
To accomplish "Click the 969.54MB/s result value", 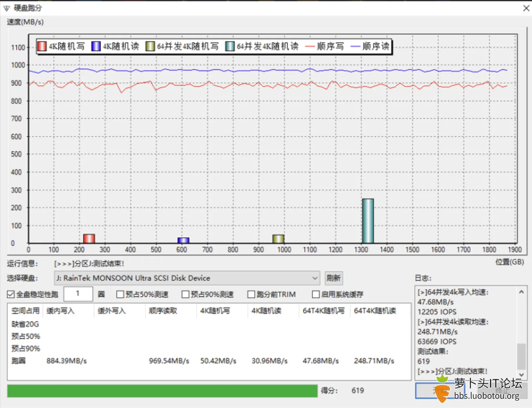I will pos(169,361).
